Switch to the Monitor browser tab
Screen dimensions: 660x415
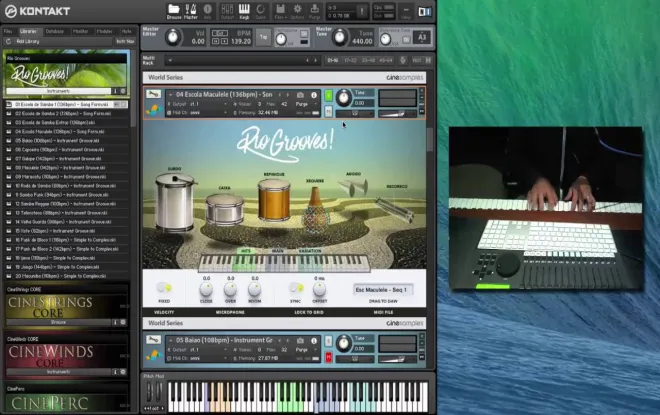click(80, 31)
